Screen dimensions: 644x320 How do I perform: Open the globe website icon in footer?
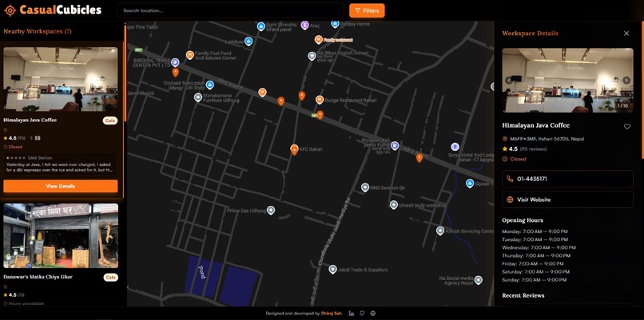[x=373, y=314]
